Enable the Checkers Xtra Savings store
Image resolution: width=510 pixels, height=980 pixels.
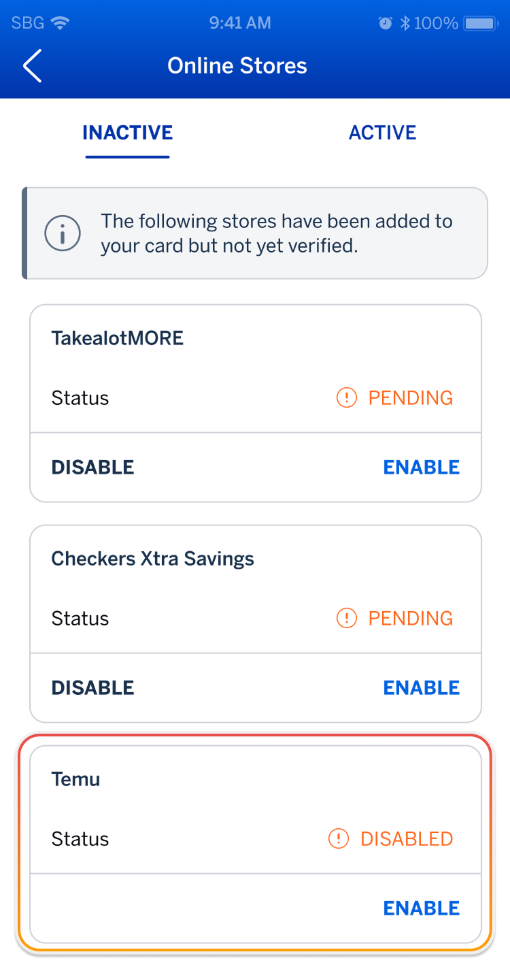pos(421,687)
